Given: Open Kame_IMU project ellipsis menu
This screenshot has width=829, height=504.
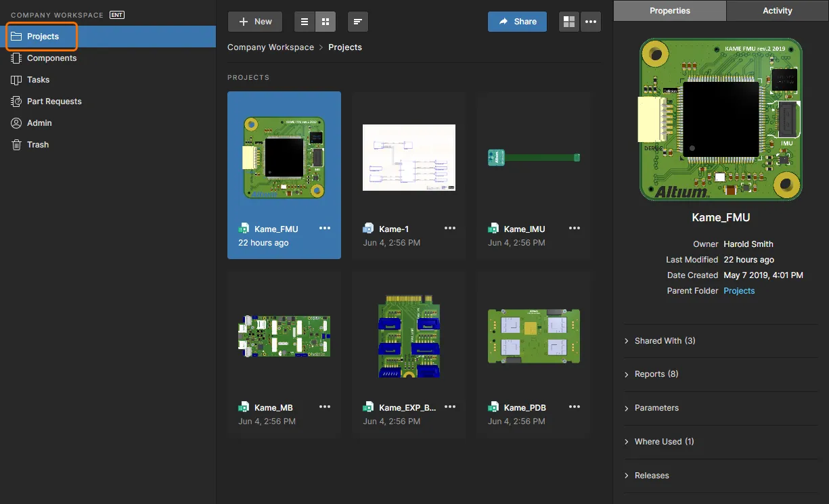Looking at the screenshot, I should [575, 229].
